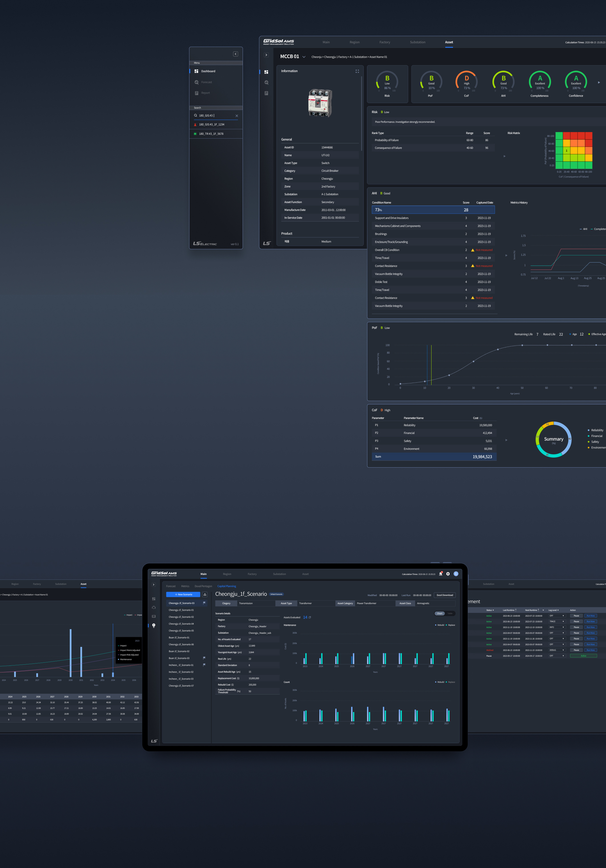The width and height of the screenshot is (606, 868).
Task: Collapse the side menu with the back arrow
Action: click(x=235, y=54)
